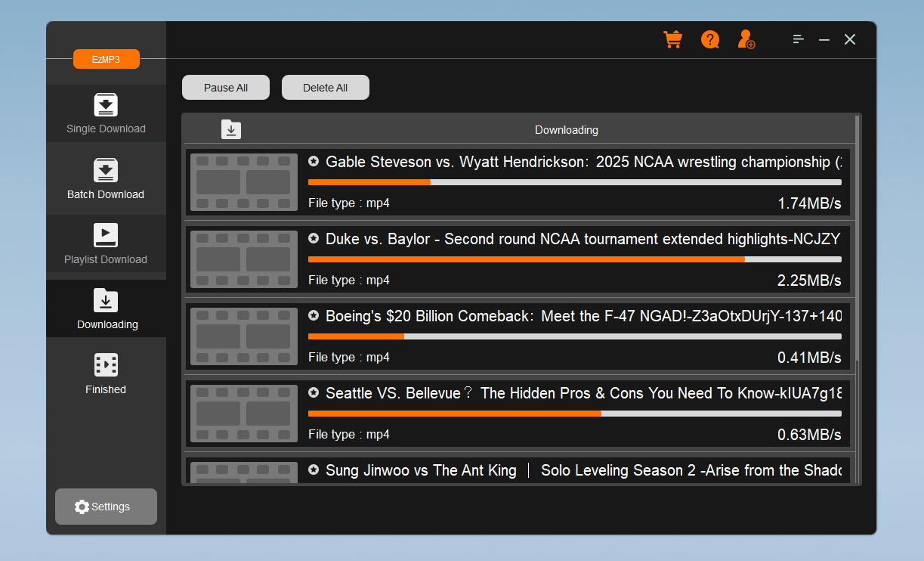924x561 pixels.
Task: Click the 0.41MB/s speed value
Action: click(x=809, y=358)
